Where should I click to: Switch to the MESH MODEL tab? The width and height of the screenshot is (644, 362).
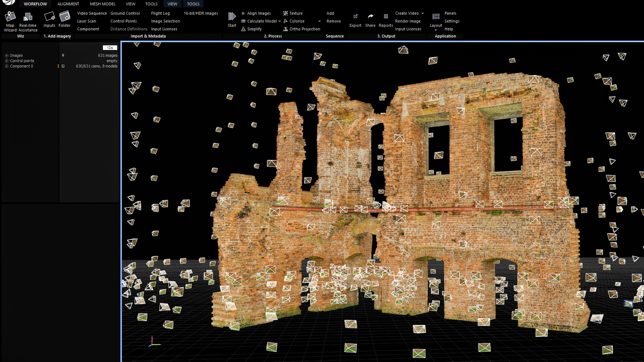103,4
